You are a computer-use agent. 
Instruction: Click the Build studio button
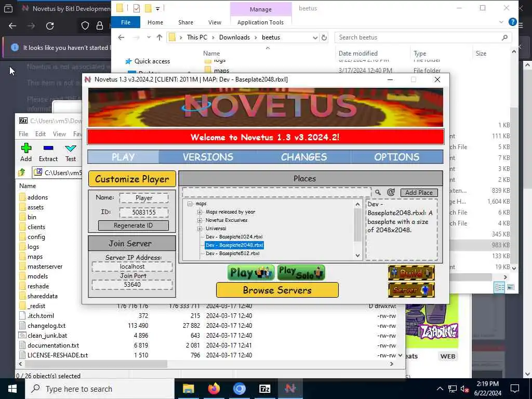click(x=411, y=272)
